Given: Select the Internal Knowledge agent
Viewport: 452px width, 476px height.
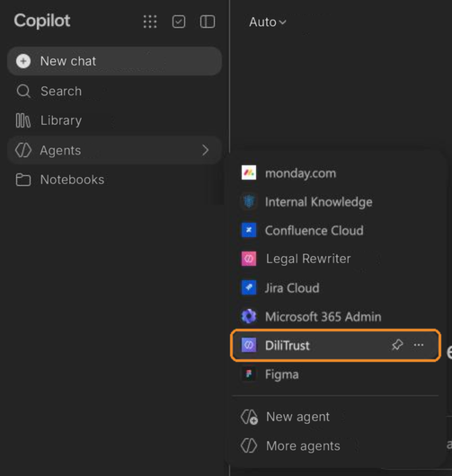Looking at the screenshot, I should [336, 202].
